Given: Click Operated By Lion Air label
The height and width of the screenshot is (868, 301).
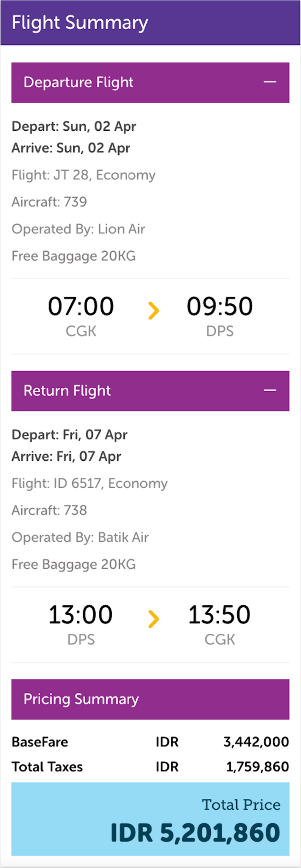Looking at the screenshot, I should 78,229.
